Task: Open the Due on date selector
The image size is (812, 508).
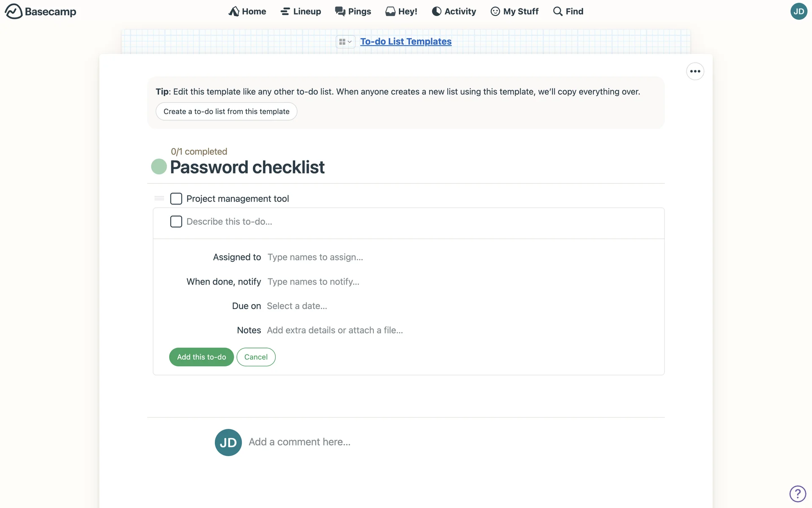Action: coord(297,306)
